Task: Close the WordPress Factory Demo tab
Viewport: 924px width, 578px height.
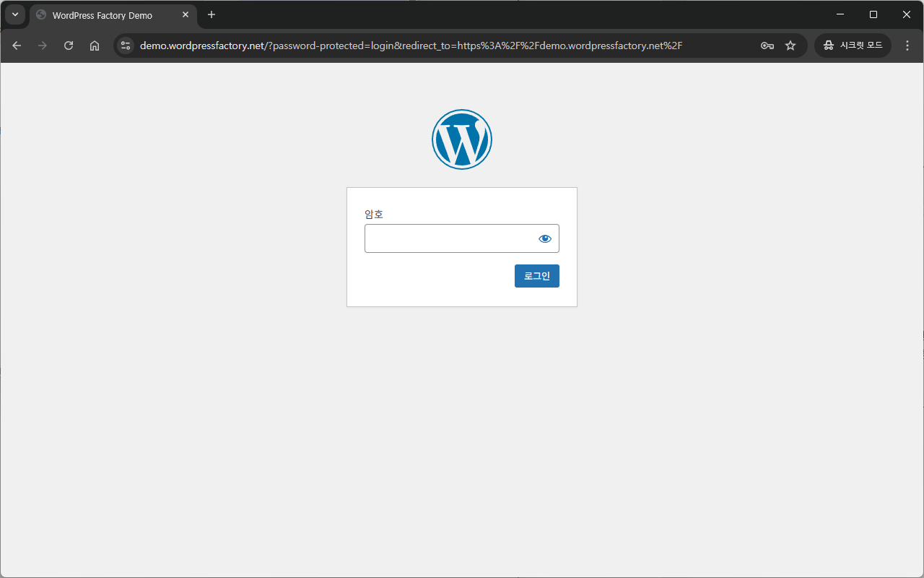Action: (186, 14)
